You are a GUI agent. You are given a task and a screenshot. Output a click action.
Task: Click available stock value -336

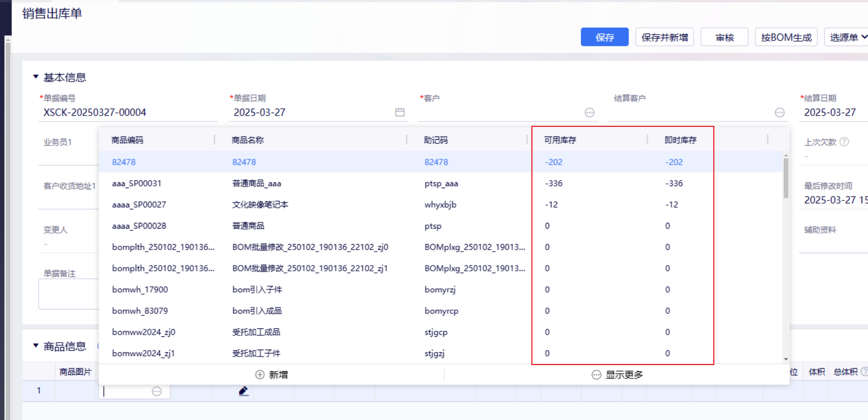[554, 183]
